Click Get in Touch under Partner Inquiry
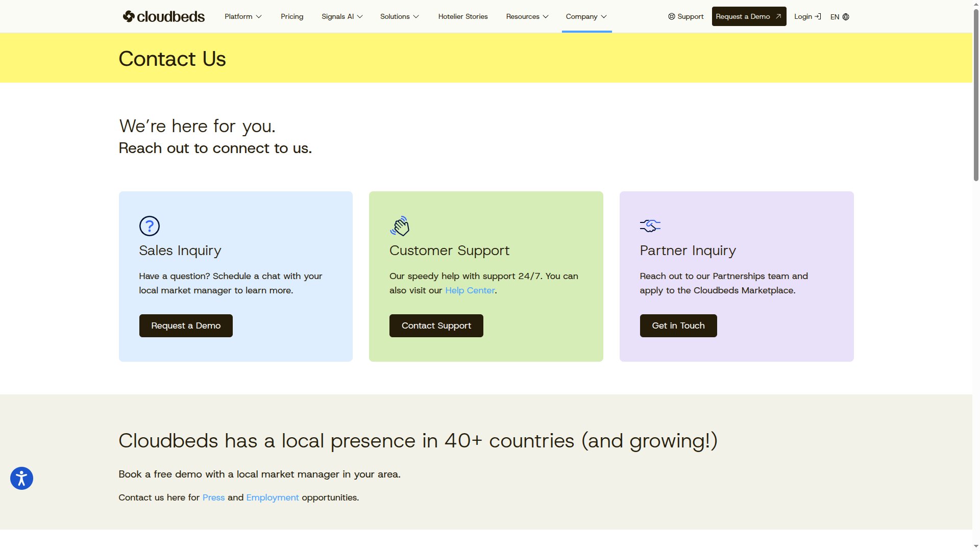Screen dimensions: 980x551 click(x=678, y=325)
